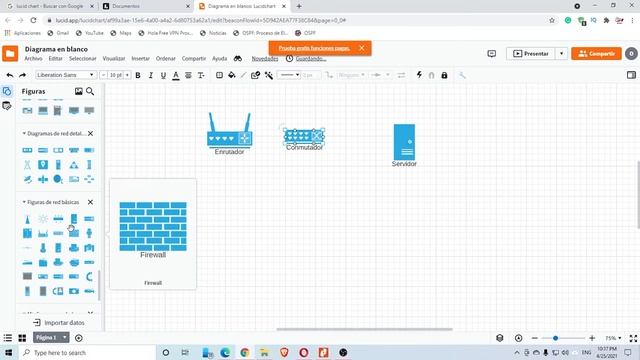Viewport: 640px width, 360px height.
Task: Click the image search icon in Figuras
Action: 78,91
